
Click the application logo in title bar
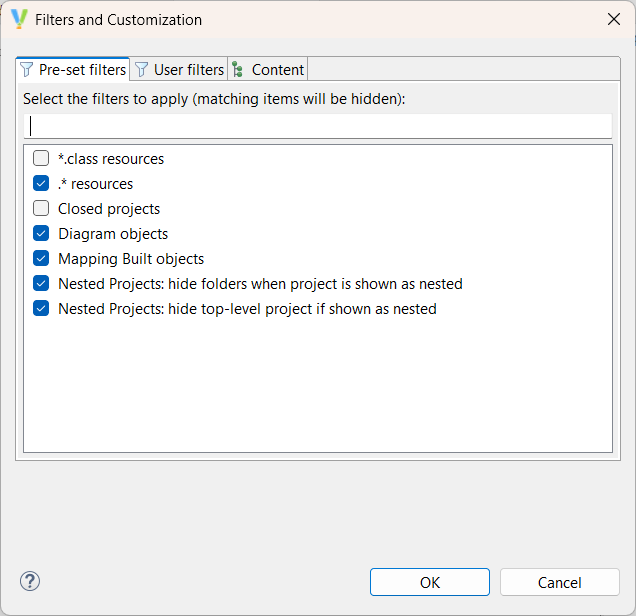(19, 19)
